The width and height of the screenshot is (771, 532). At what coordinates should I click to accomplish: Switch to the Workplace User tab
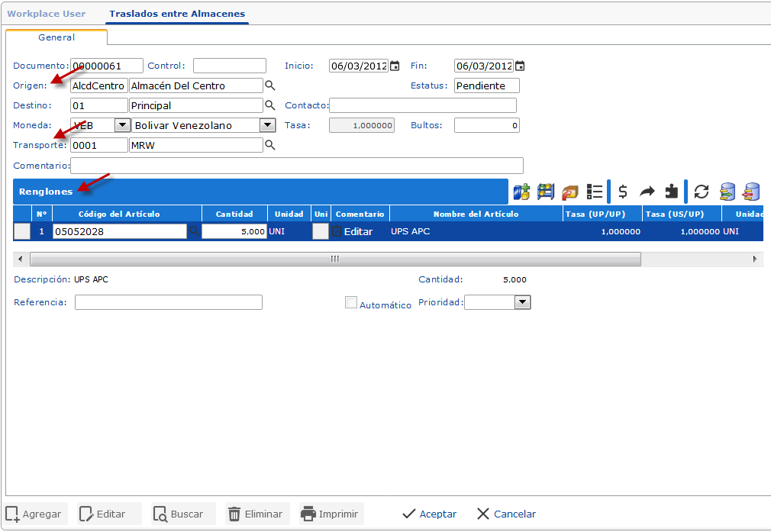[47, 14]
